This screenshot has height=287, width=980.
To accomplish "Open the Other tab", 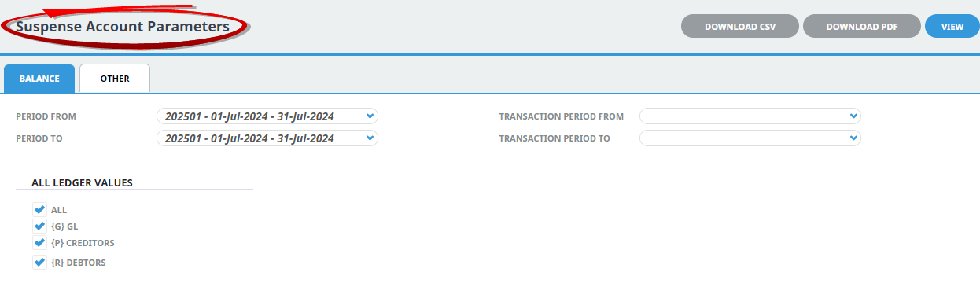I will (115, 79).
